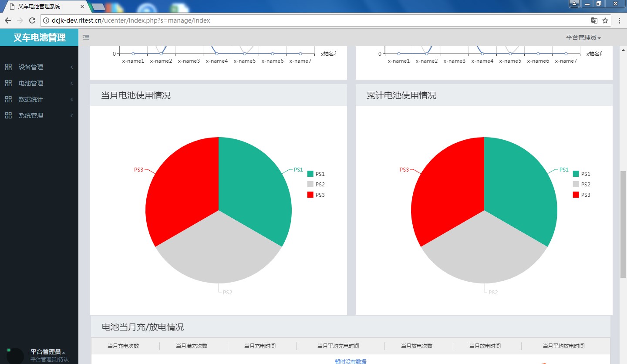Image resolution: width=627 pixels, height=364 pixels.
Task: Click the red PS3 slice in 当月 pie chart
Action: tap(183, 192)
